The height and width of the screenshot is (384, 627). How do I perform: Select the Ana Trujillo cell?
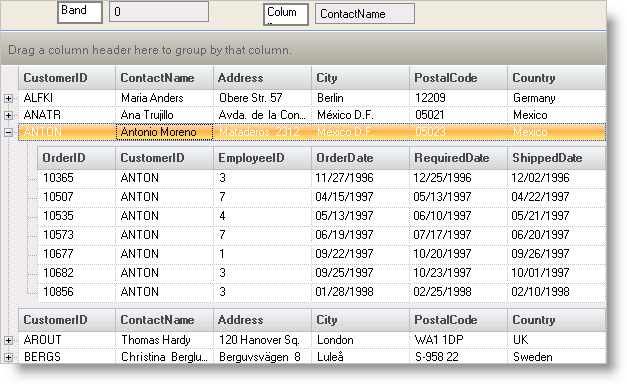[x=164, y=115]
